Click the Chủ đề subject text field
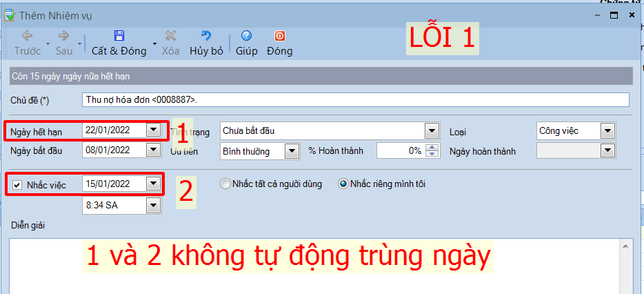 (x=356, y=100)
